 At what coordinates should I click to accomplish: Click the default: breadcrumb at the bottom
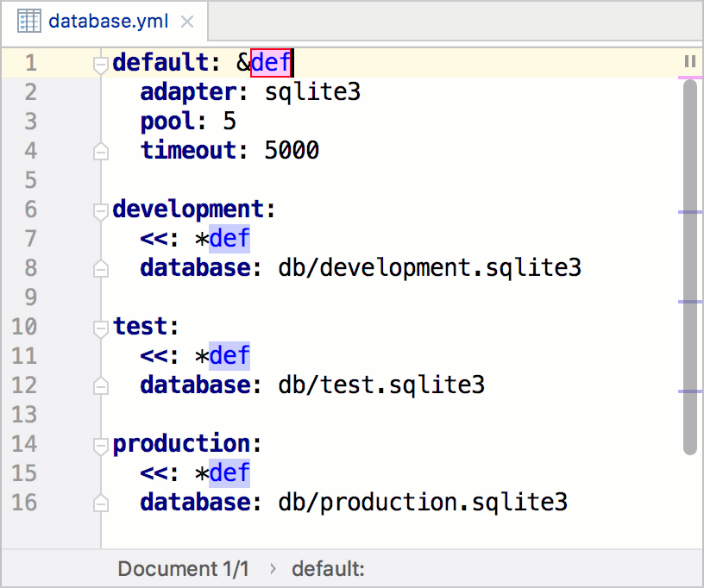[x=328, y=569]
